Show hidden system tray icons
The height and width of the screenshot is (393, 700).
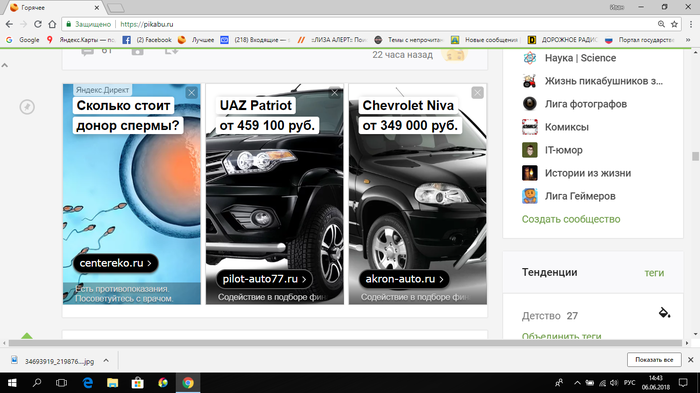[x=577, y=383]
